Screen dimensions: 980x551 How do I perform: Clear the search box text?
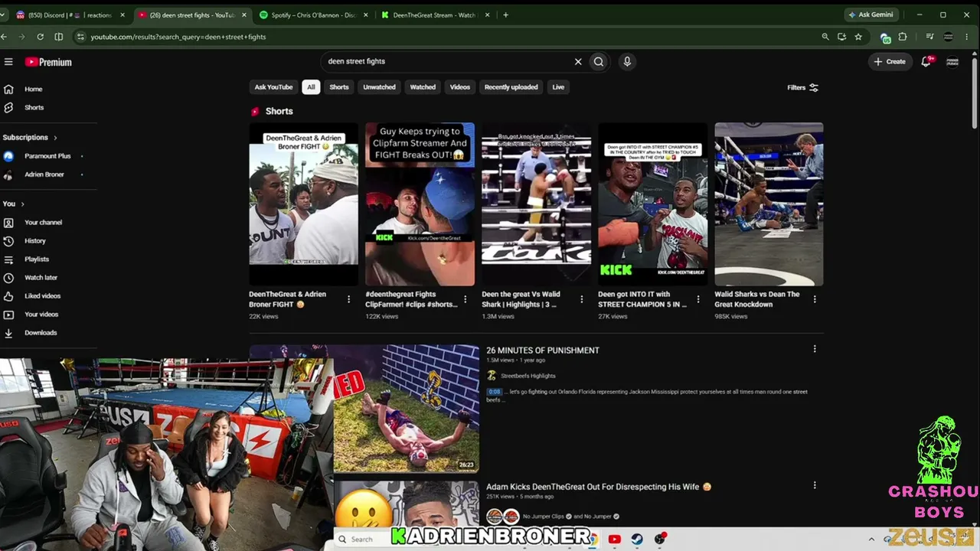point(578,62)
